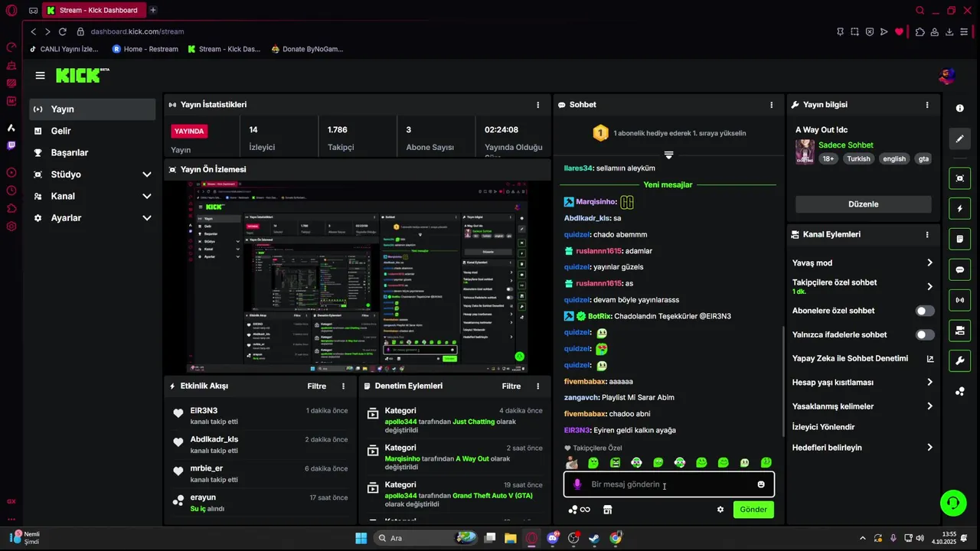Image resolution: width=980 pixels, height=551 pixels.
Task: Click EIR3N3 in the activity feed
Action: tap(204, 411)
